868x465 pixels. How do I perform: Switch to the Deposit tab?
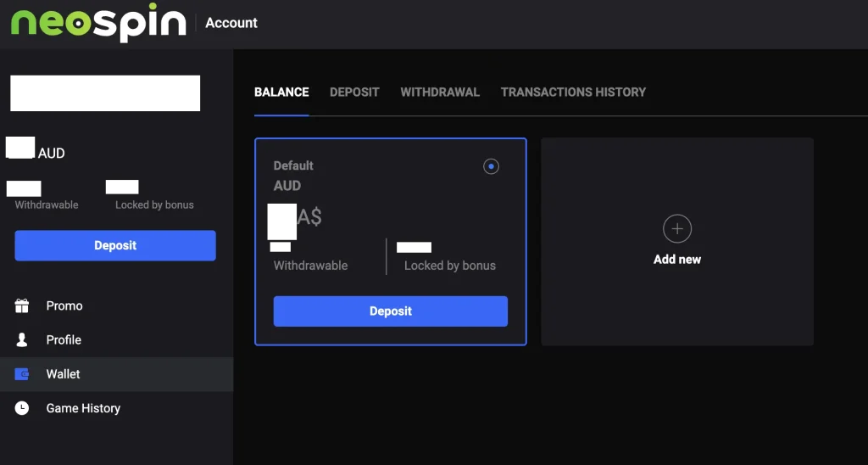pos(354,92)
